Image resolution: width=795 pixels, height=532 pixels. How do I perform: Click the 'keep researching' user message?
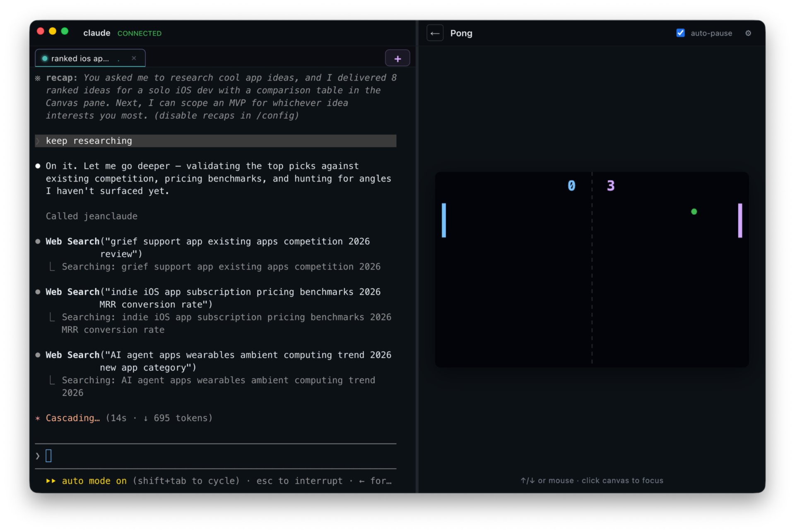(216, 141)
